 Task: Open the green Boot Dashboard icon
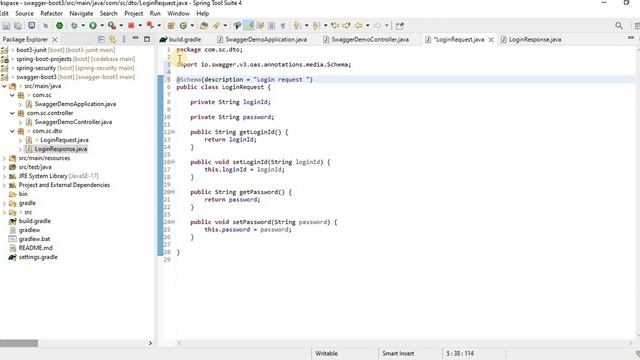point(60,26)
